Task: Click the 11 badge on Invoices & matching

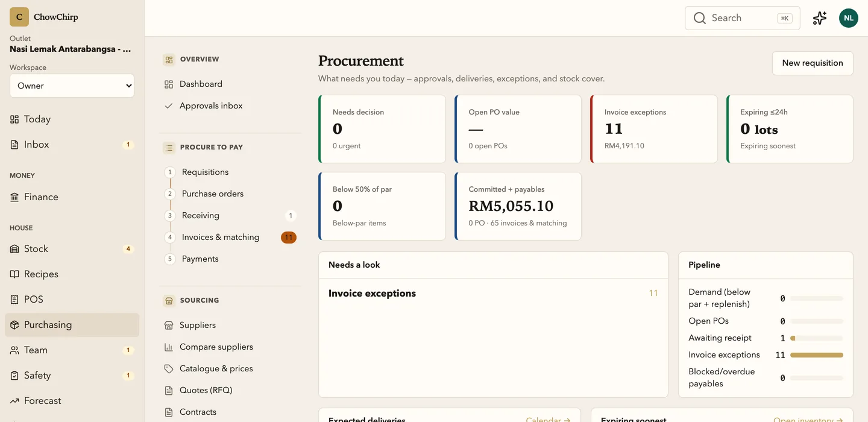Action: click(289, 238)
